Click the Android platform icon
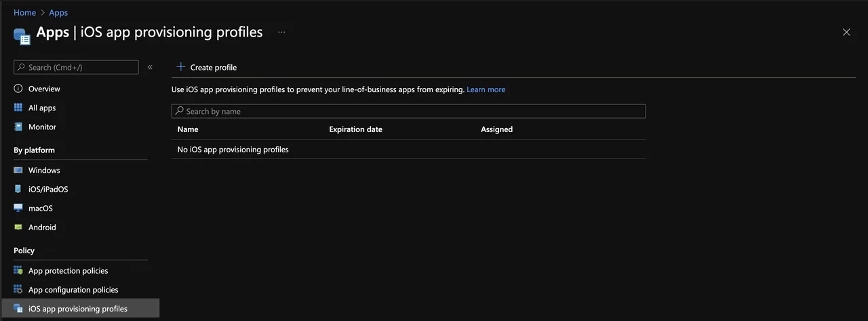868x321 pixels. [x=18, y=227]
